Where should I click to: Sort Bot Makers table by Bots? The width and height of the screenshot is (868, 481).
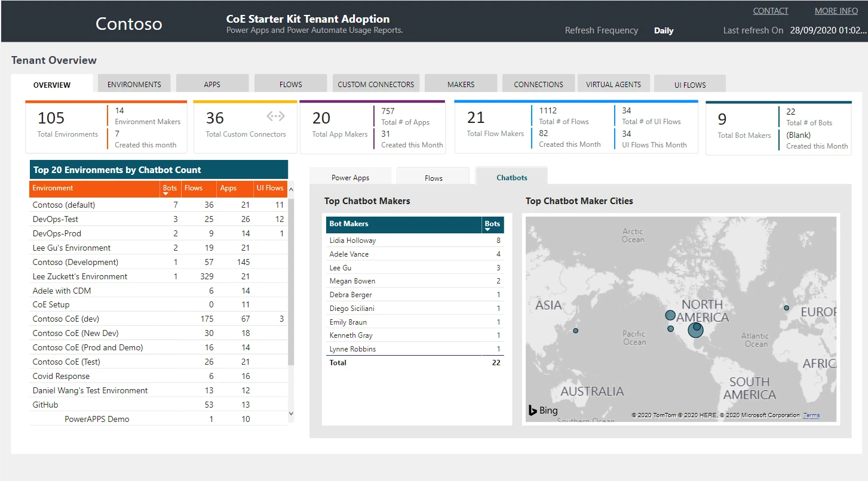click(x=492, y=224)
